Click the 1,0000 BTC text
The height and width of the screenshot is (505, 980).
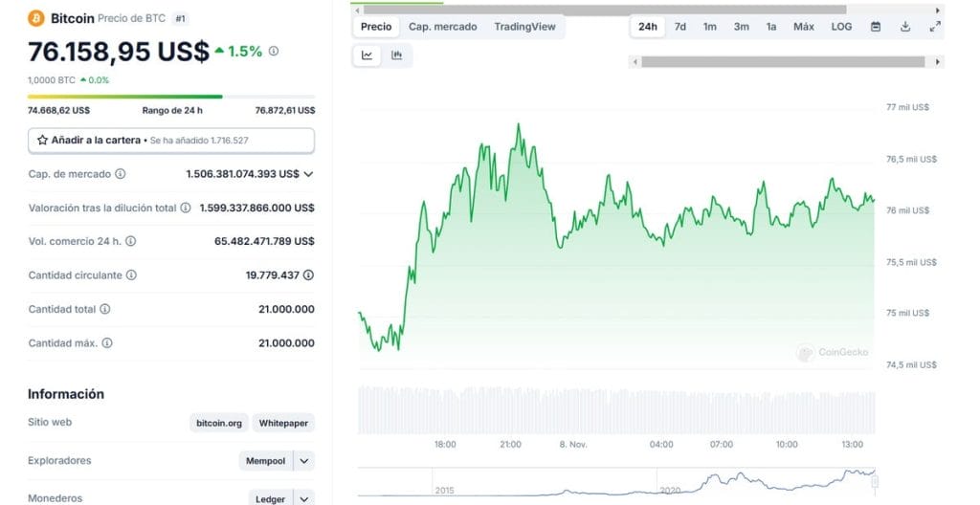click(52, 80)
